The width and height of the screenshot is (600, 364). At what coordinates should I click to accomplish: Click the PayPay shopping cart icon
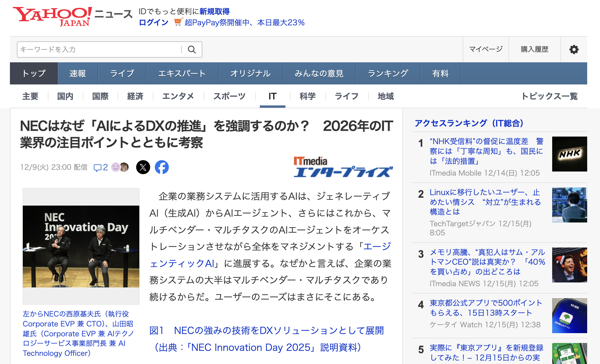click(178, 22)
